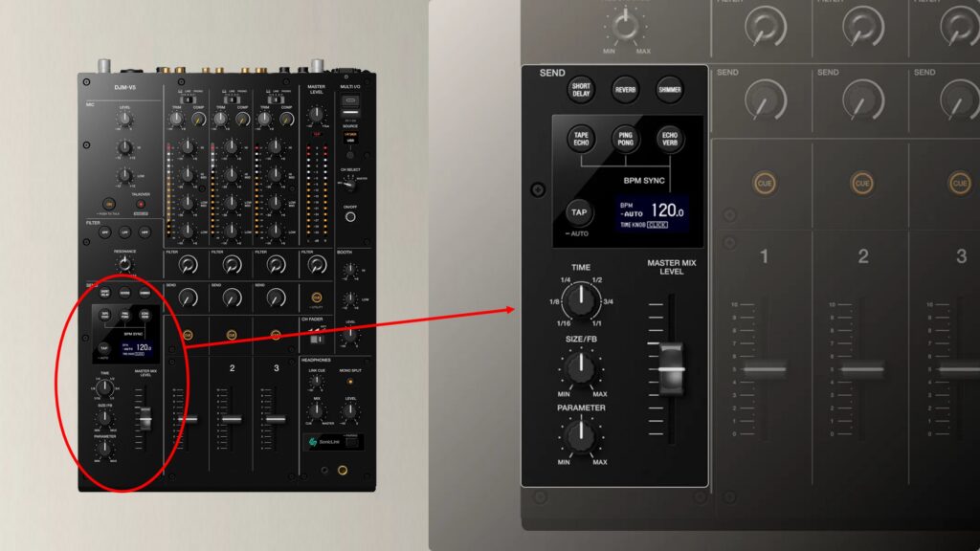Toggle TALKOVER button on small mixer

pyautogui.click(x=141, y=205)
